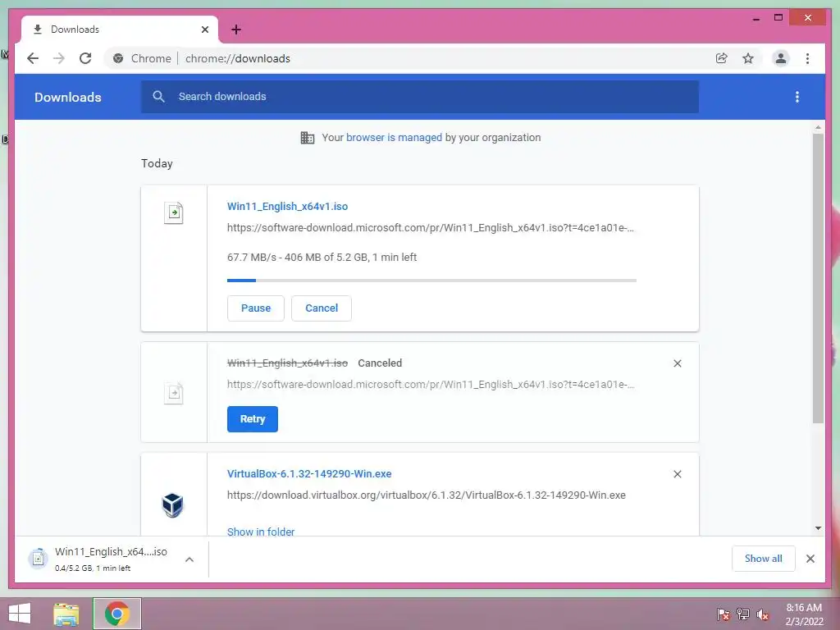Retry the canceled Win11 download

(x=253, y=419)
